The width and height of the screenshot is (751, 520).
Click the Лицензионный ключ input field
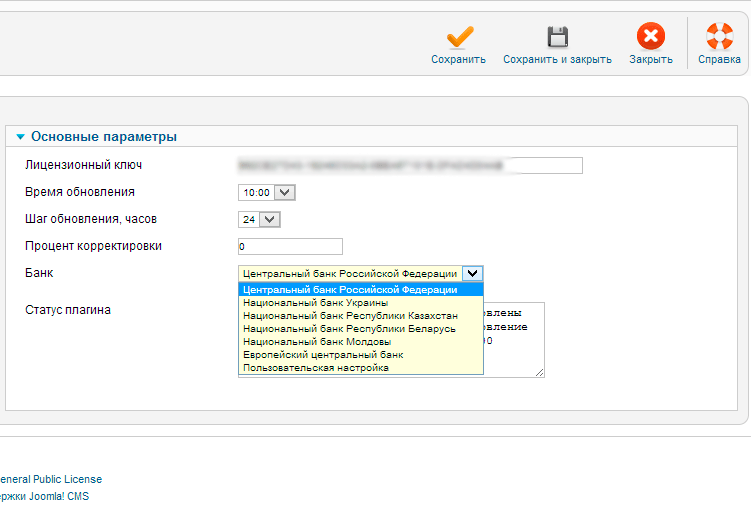pyautogui.click(x=410, y=165)
